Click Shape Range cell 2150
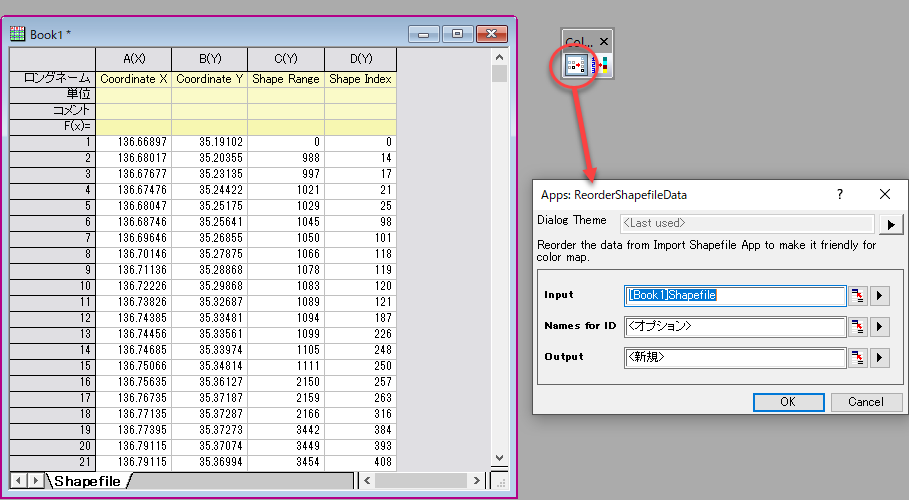Screen dimensions: 909x500 pyautogui.click(x=286, y=382)
